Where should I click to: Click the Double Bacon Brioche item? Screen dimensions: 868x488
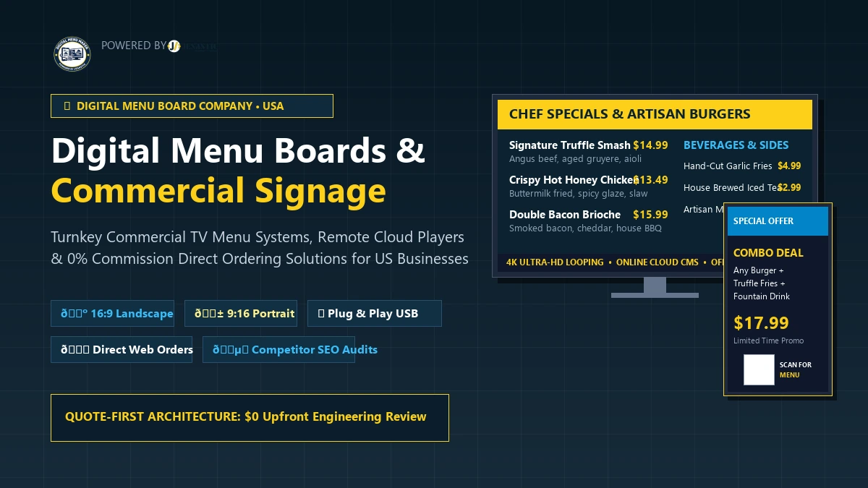pyautogui.click(x=565, y=215)
